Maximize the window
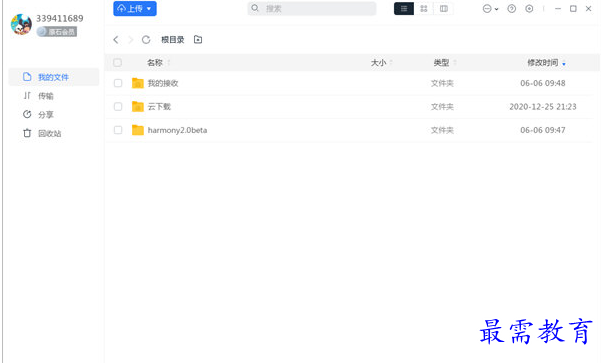This screenshot has height=363, width=601. click(x=573, y=8)
